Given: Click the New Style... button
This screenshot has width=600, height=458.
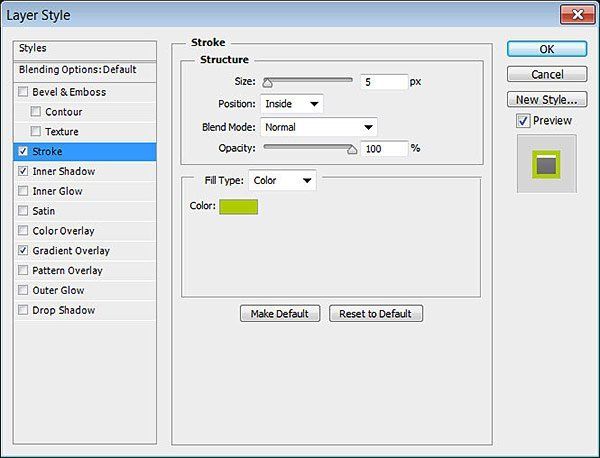Looking at the screenshot, I should coord(547,99).
